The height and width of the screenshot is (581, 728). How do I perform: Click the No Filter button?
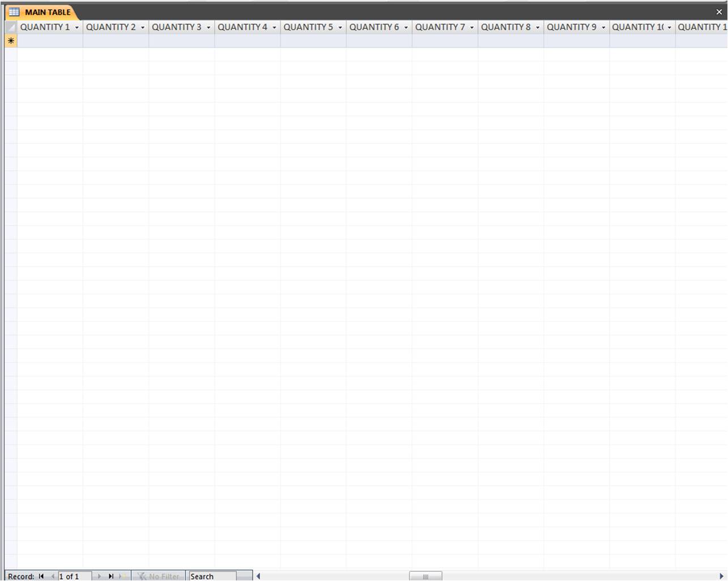(159, 576)
